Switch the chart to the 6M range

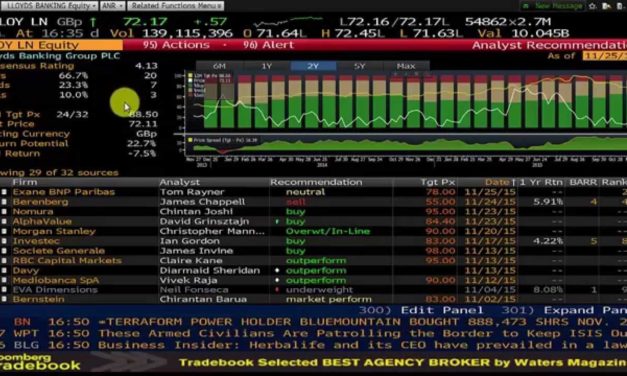219,66
